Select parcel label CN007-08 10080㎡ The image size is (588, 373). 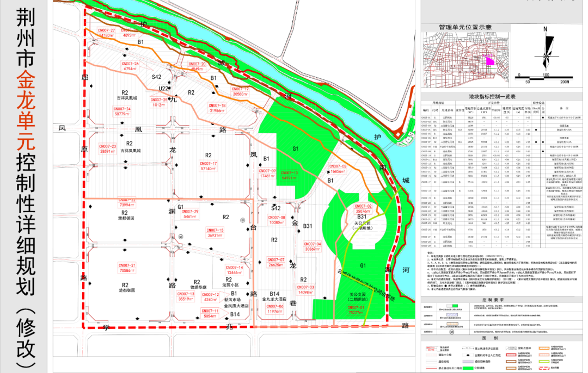pos(277,220)
